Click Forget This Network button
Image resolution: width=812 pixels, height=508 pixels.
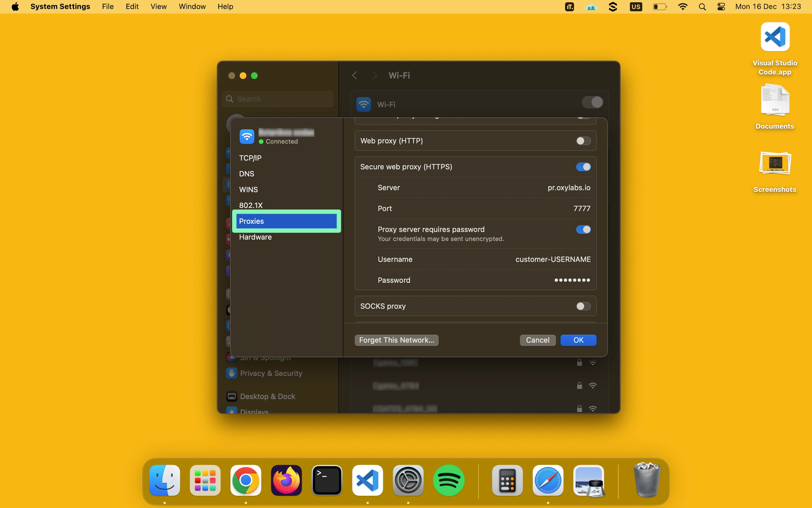(x=396, y=340)
